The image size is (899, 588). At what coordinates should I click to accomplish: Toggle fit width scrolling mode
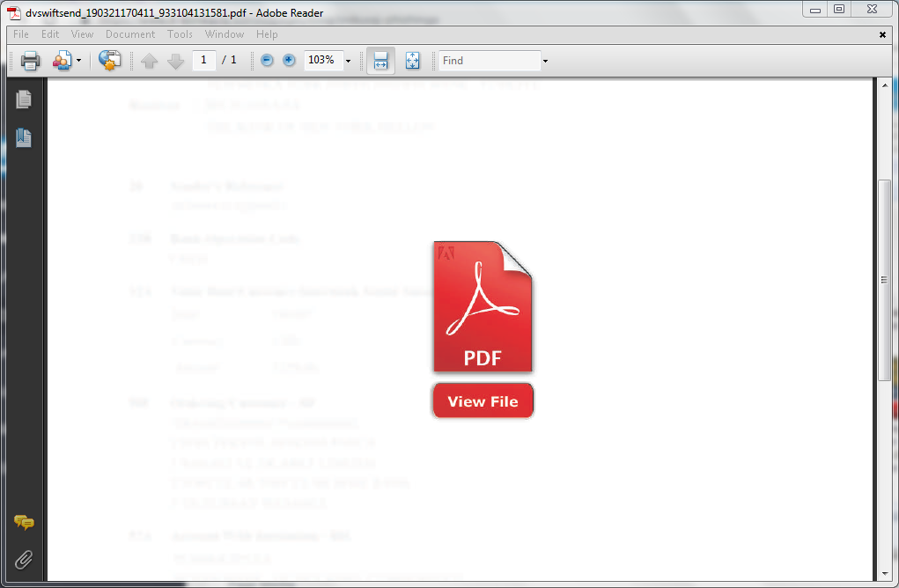click(x=380, y=61)
